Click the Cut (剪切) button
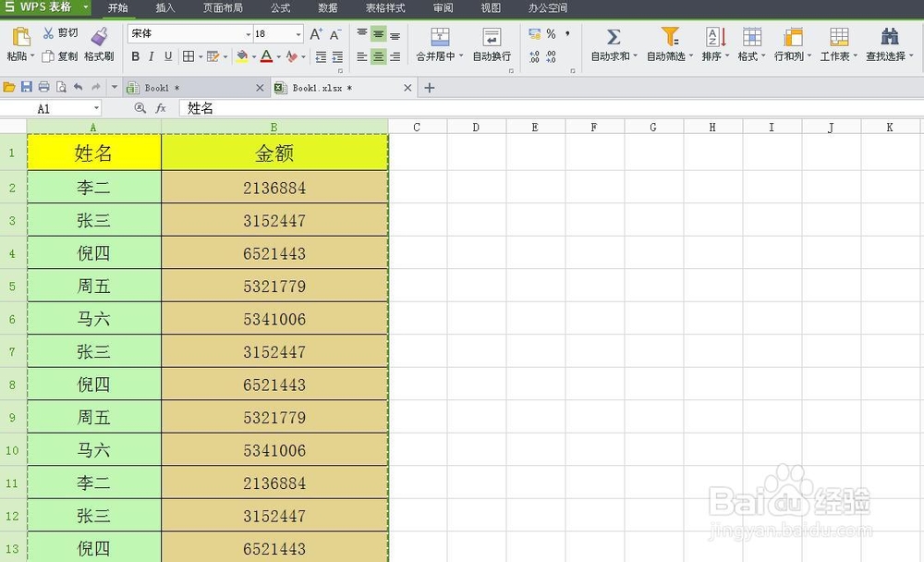 tap(61, 33)
